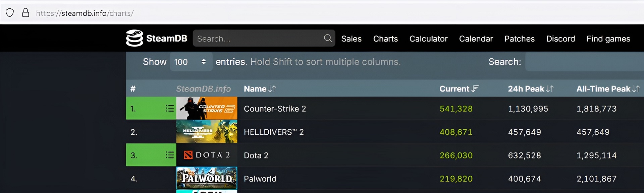Open the Counter-Strike 2 game link

pyautogui.click(x=275, y=109)
